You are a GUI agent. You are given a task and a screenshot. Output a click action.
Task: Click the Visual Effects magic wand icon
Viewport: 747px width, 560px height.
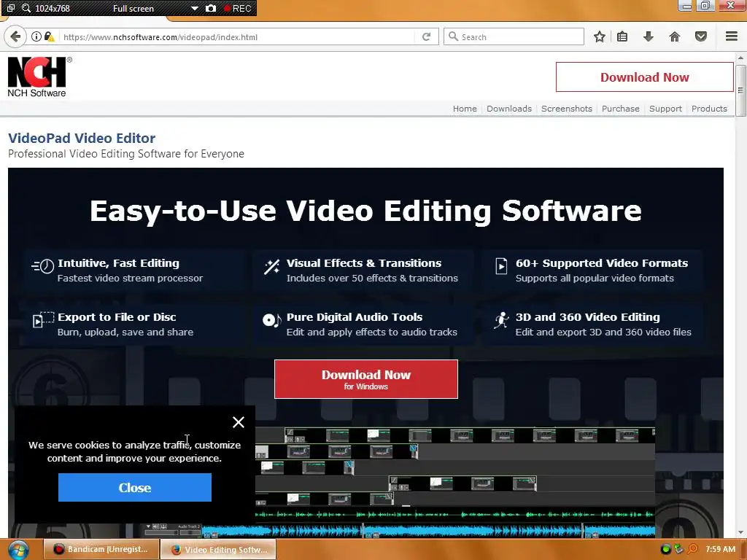click(271, 267)
